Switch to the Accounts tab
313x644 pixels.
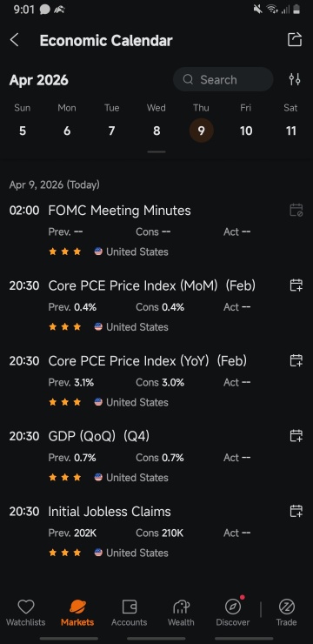[x=130, y=613]
